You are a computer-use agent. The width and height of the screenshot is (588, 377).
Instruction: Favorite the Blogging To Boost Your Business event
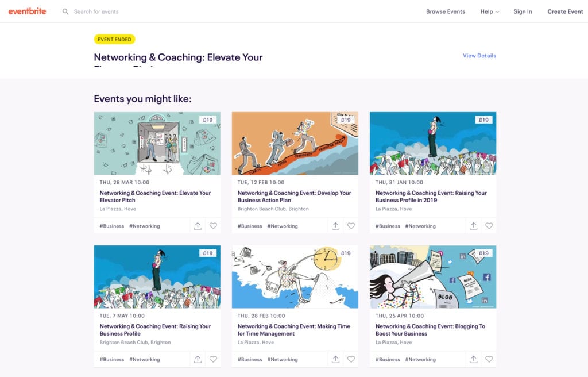pos(489,359)
